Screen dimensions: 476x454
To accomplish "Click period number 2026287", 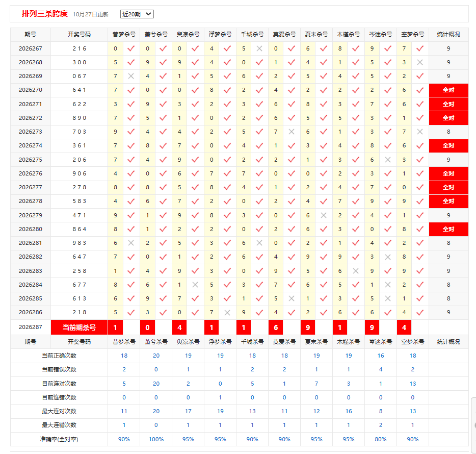I will point(31,327).
